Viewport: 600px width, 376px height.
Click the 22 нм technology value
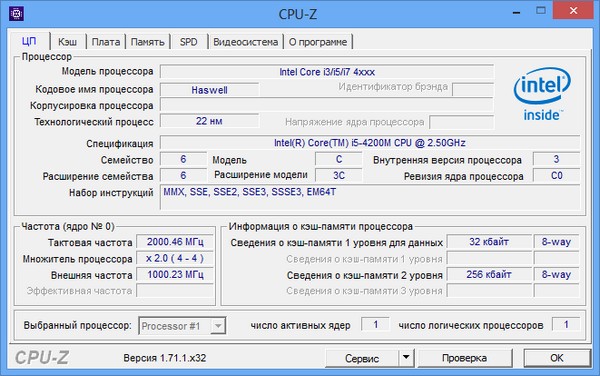pos(209,121)
